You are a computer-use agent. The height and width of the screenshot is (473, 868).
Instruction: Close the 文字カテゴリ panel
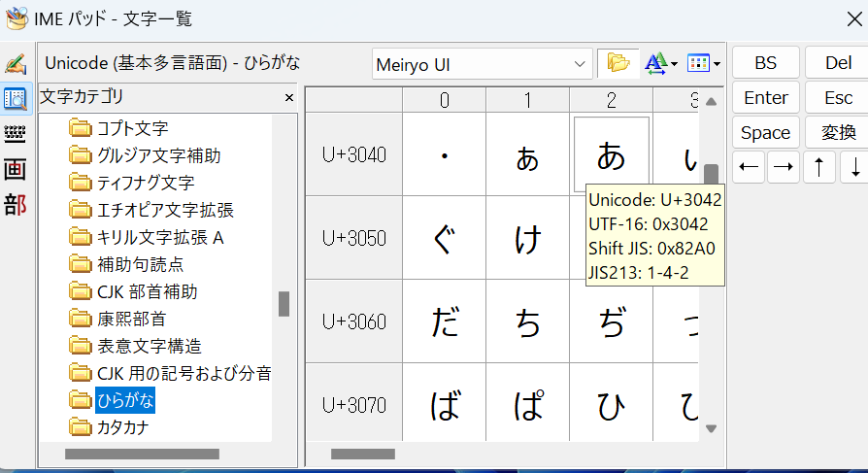coord(289,98)
